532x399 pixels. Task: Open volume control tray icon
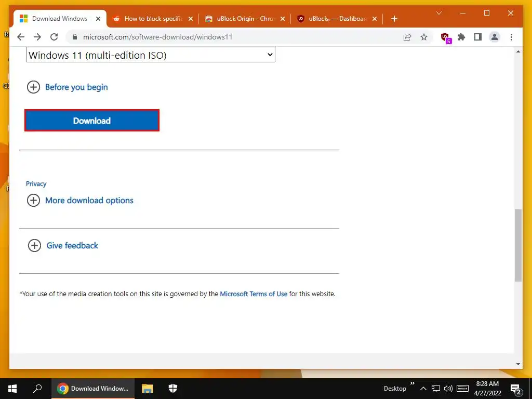448,389
